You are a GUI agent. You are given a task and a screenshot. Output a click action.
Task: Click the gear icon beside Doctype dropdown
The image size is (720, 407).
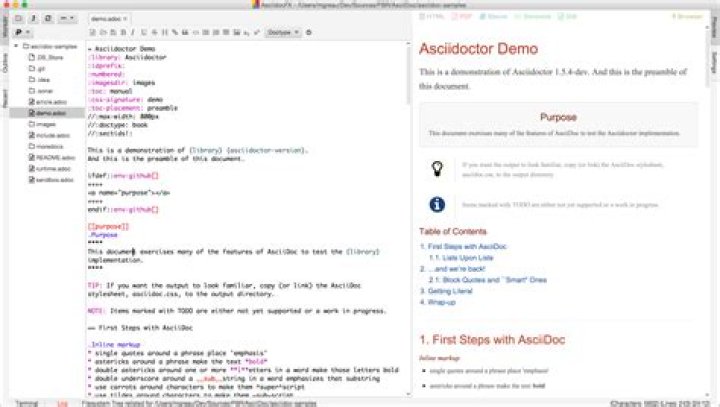point(309,33)
